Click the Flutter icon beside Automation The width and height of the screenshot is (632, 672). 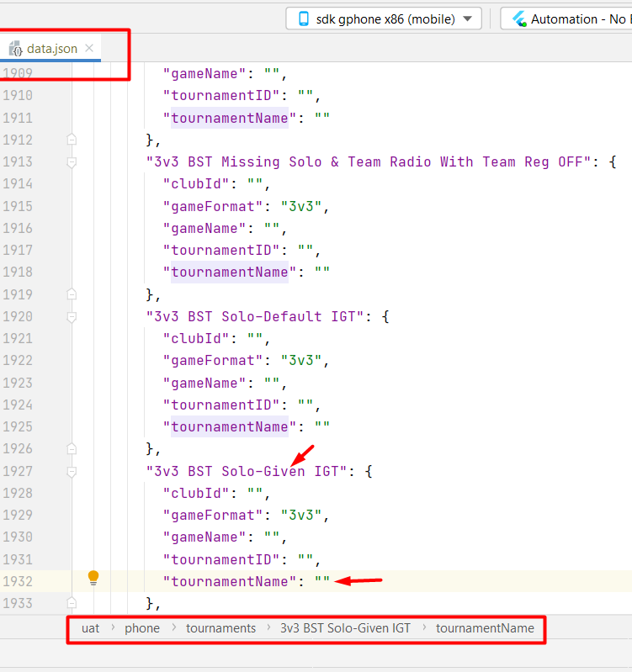click(519, 19)
